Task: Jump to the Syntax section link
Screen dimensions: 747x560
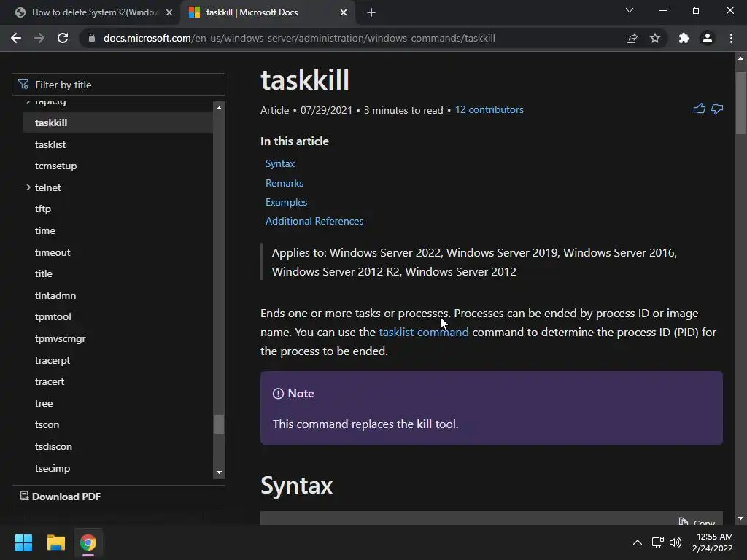Action: click(280, 163)
